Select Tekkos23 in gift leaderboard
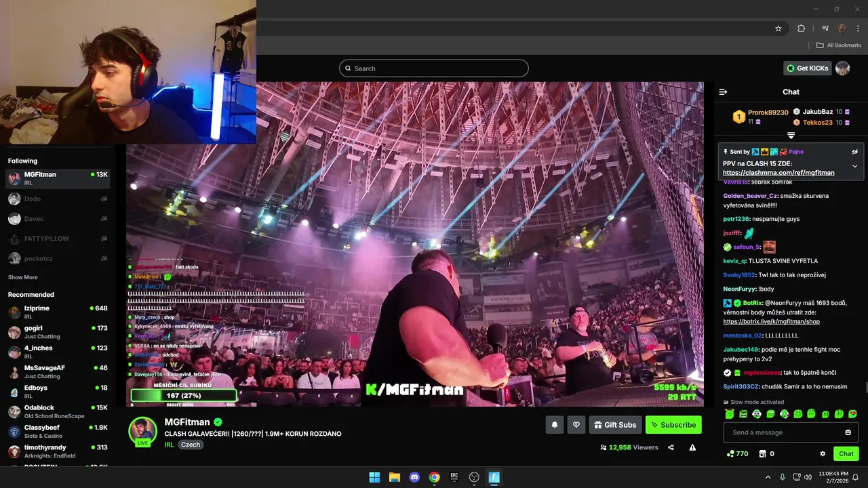868x488 pixels. click(818, 123)
